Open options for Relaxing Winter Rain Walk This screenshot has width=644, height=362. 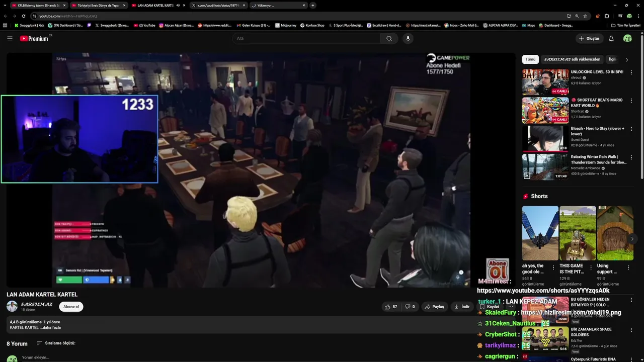click(631, 157)
